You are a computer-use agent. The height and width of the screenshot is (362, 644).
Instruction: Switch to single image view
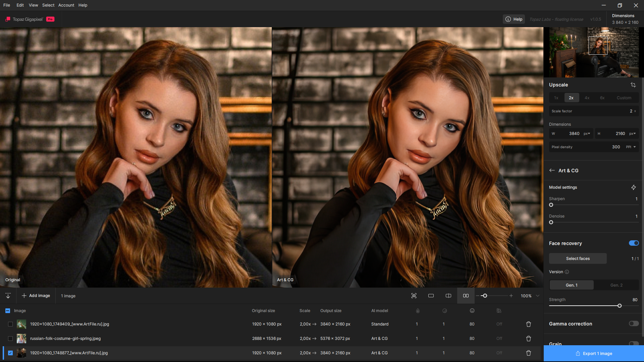(x=431, y=296)
